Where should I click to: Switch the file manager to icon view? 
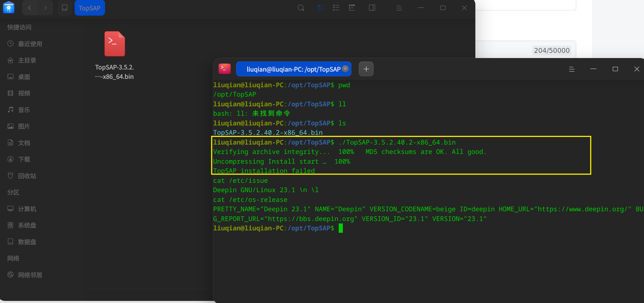tap(321, 8)
